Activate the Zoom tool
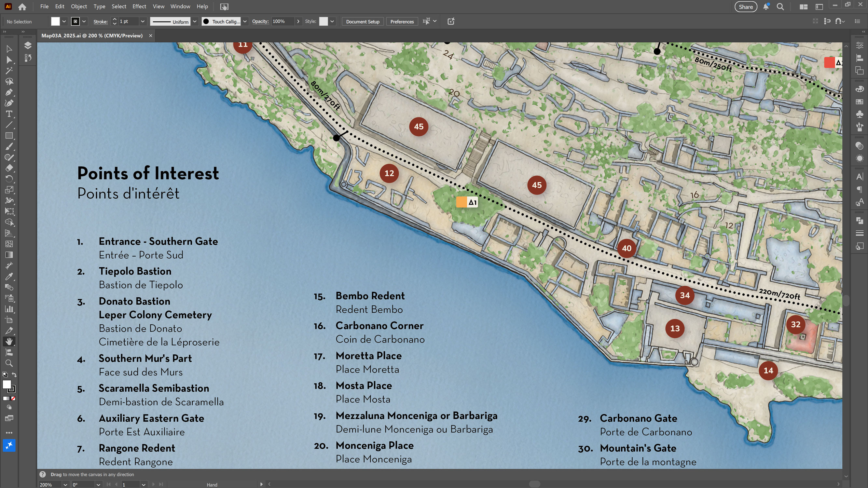The height and width of the screenshot is (488, 868). pos(9,363)
